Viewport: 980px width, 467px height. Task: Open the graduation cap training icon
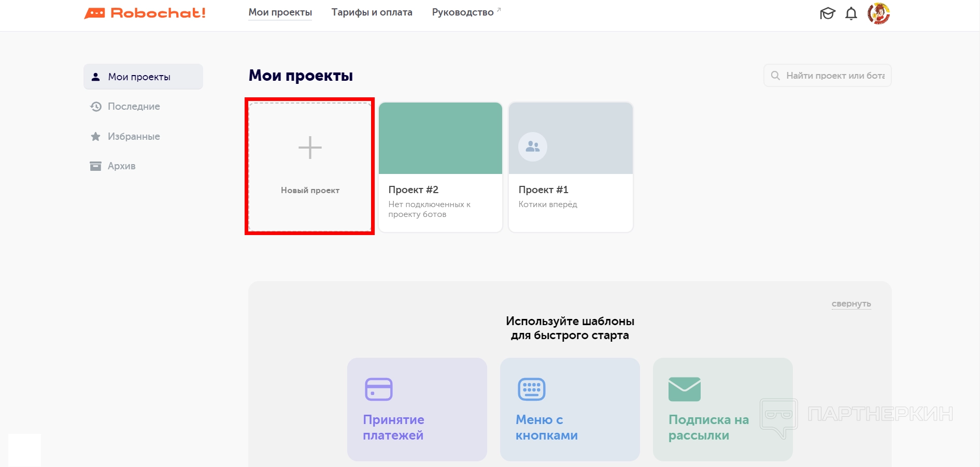pos(828,13)
